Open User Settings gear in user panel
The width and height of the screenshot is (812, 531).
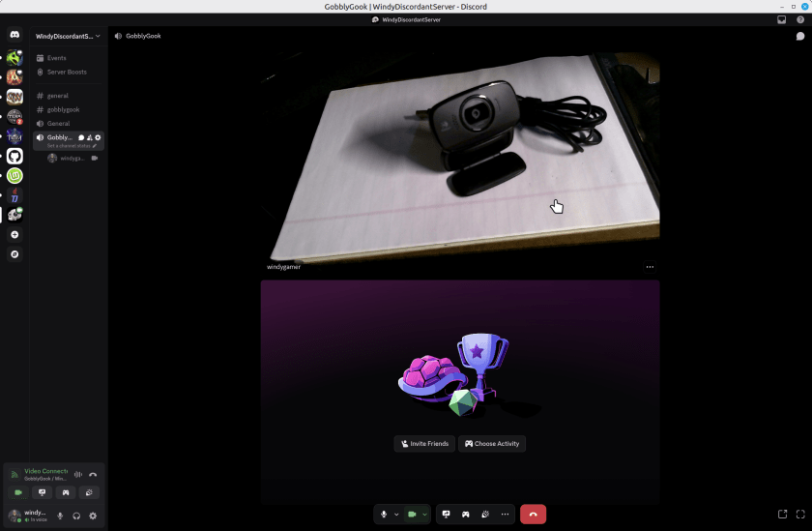point(93,516)
